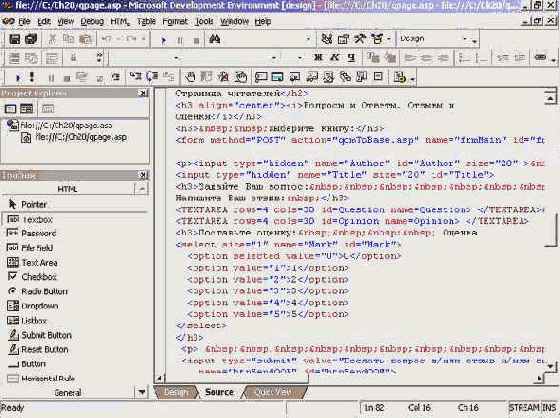The image size is (560, 418).
Task: Open the Locals window debug icon
Action: pyautogui.click(x=295, y=76)
